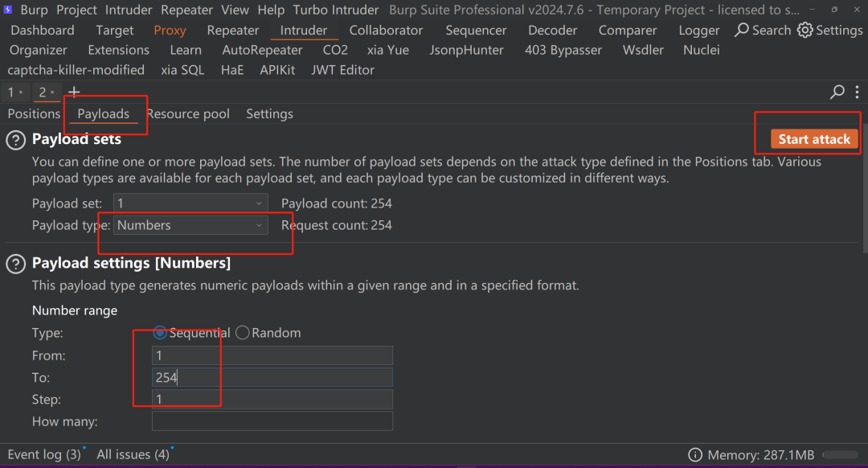Switch to the Dashboard tab
Screen dimensions: 868x468
[42, 31]
